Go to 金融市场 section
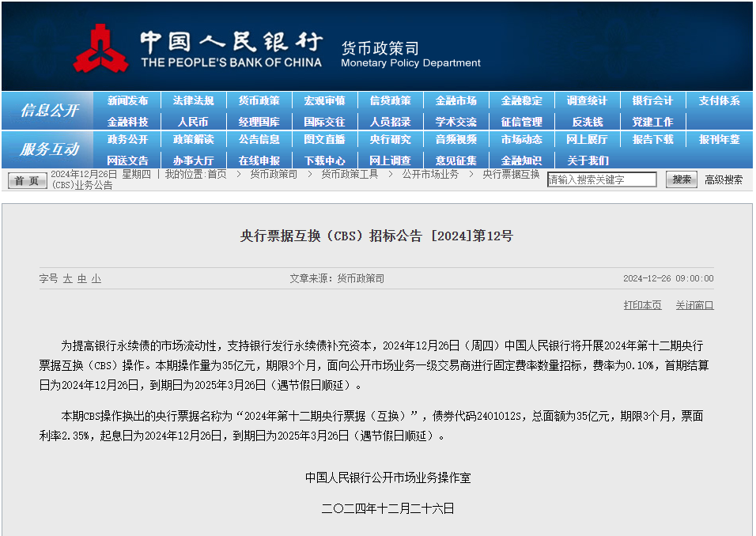Viewport: 756px width, 536px height. pyautogui.click(x=455, y=100)
